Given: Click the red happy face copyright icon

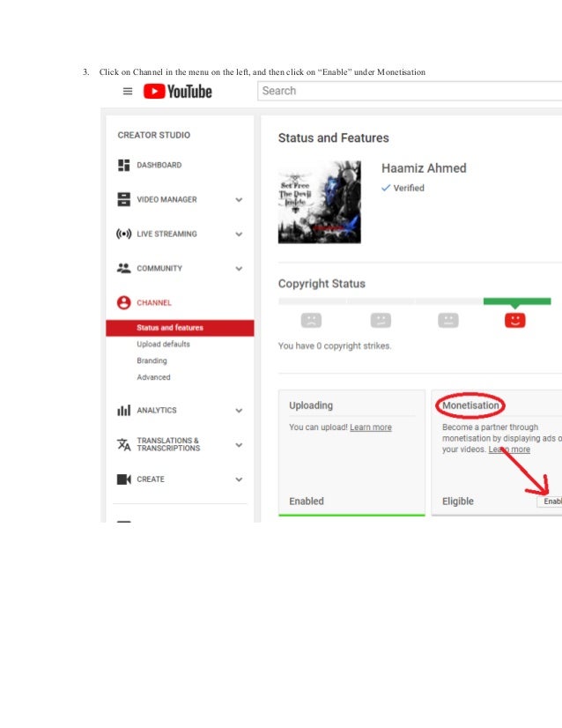Looking at the screenshot, I should [x=514, y=320].
